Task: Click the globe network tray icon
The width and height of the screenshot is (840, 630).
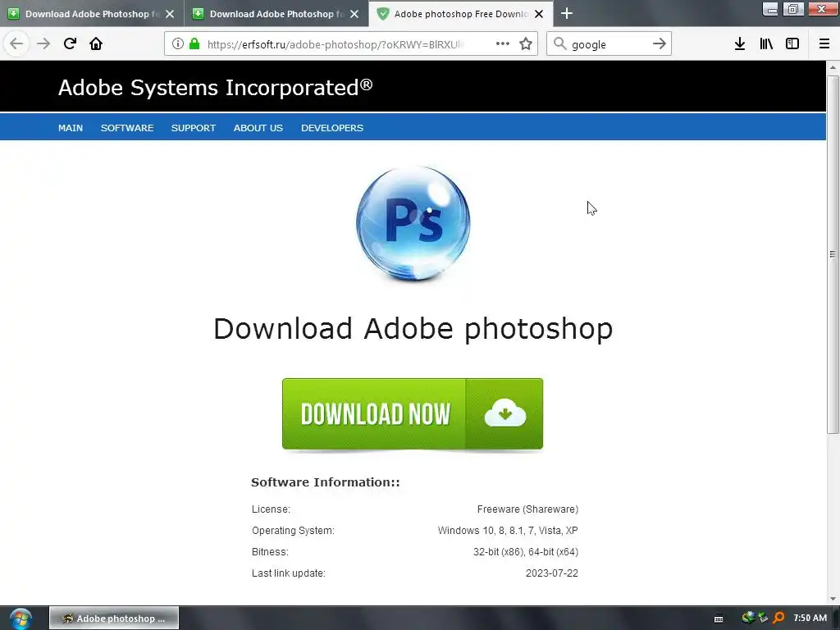Action: (748, 618)
